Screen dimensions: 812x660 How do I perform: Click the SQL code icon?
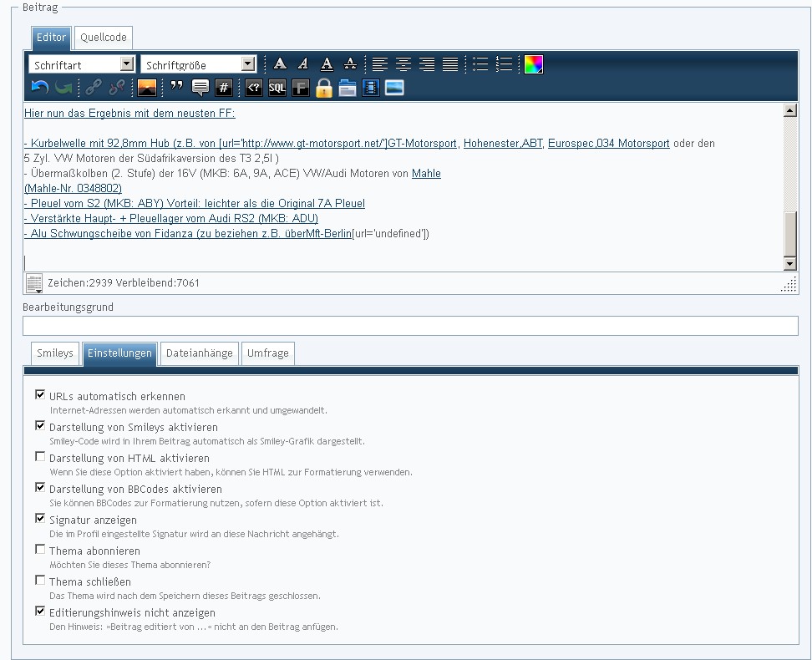(x=277, y=87)
